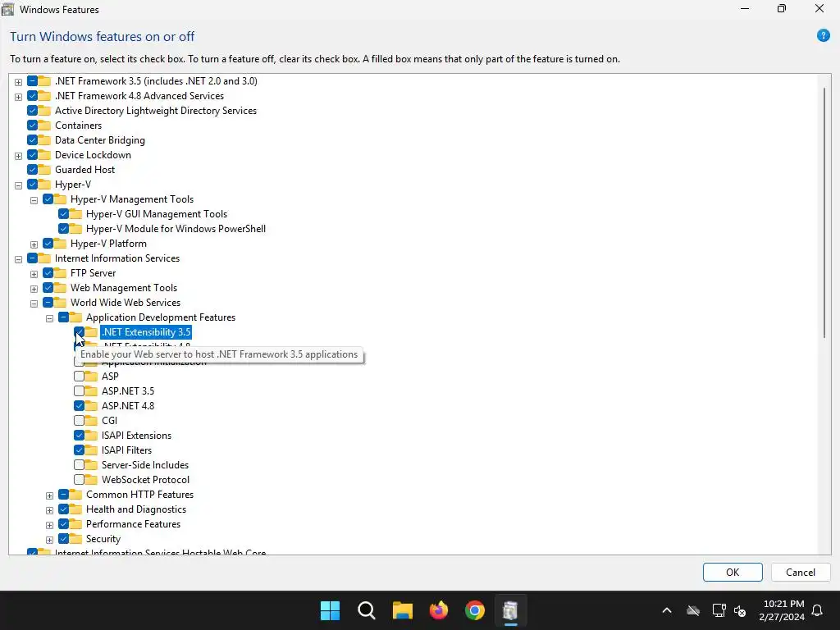
Task: Expand the Performance Features node
Action: pyautogui.click(x=49, y=525)
